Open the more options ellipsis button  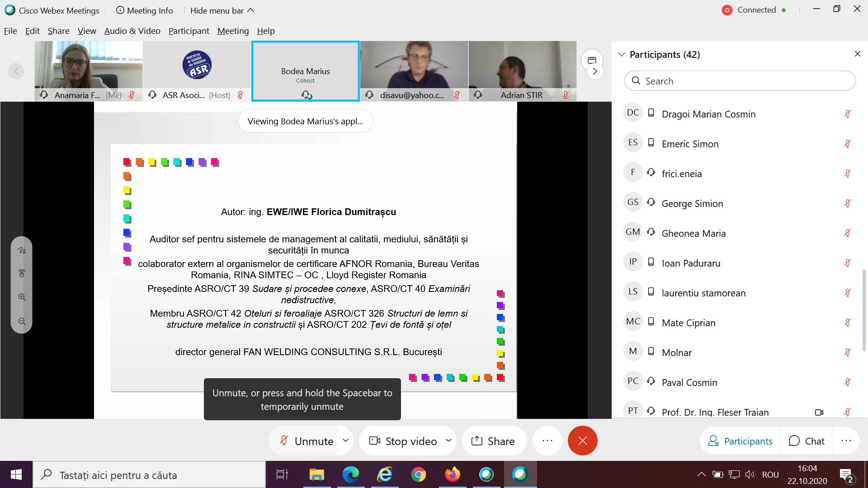point(547,441)
